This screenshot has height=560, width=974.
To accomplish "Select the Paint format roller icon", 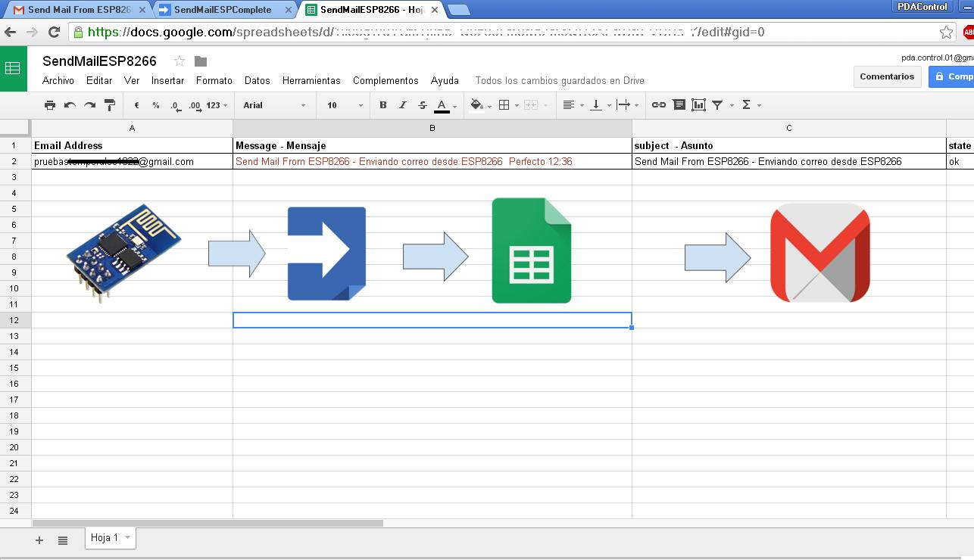I will [109, 105].
